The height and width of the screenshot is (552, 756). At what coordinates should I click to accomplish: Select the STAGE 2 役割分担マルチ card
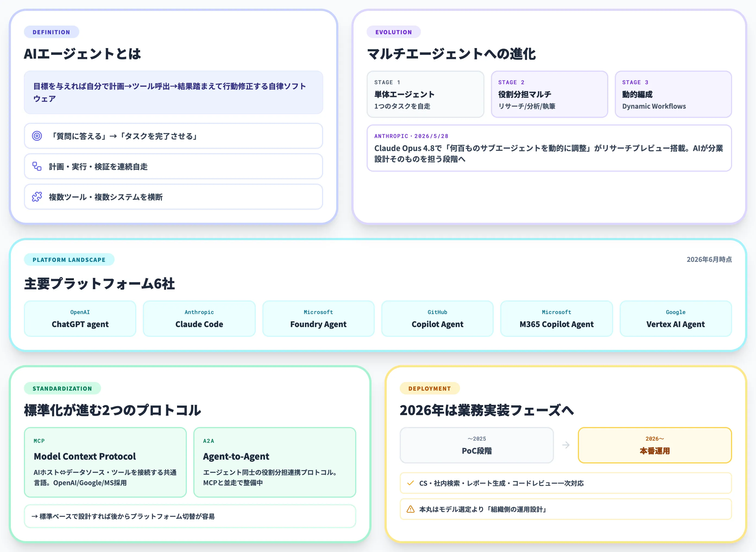(x=549, y=94)
